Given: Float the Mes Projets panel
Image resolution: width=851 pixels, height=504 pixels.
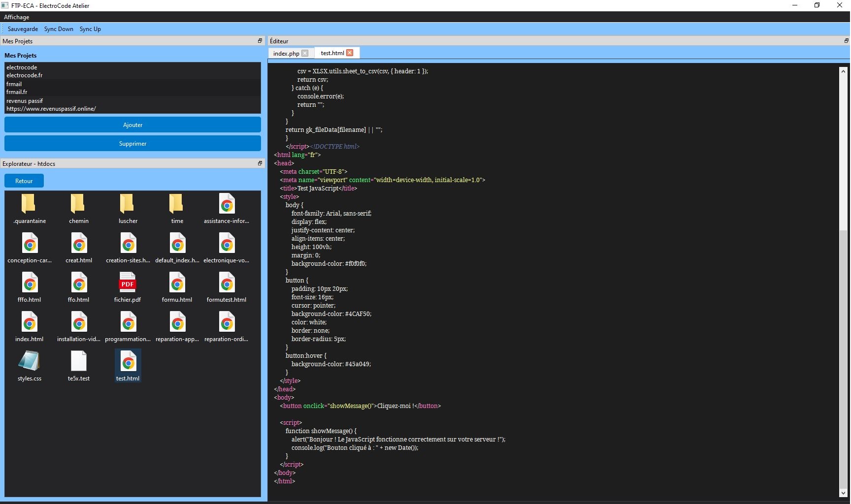Looking at the screenshot, I should point(260,41).
